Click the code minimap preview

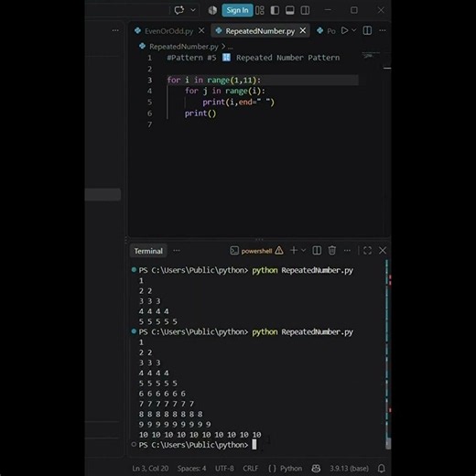[x=370, y=56]
